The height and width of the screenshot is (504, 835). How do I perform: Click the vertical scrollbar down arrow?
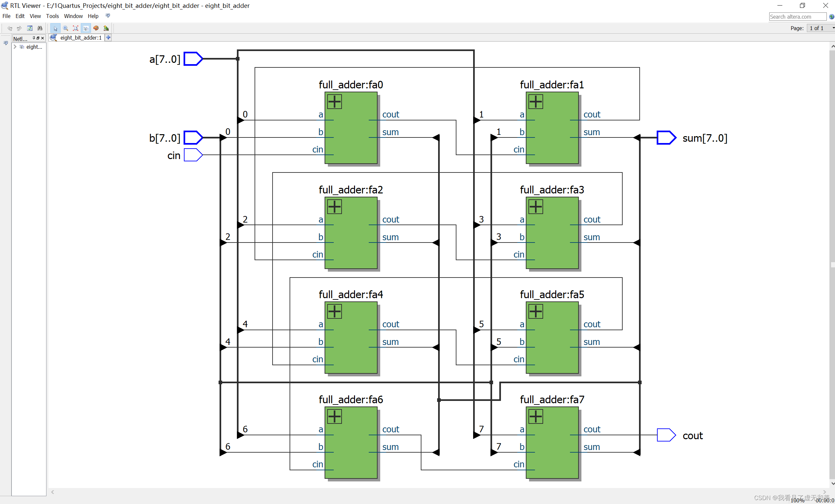click(x=832, y=483)
